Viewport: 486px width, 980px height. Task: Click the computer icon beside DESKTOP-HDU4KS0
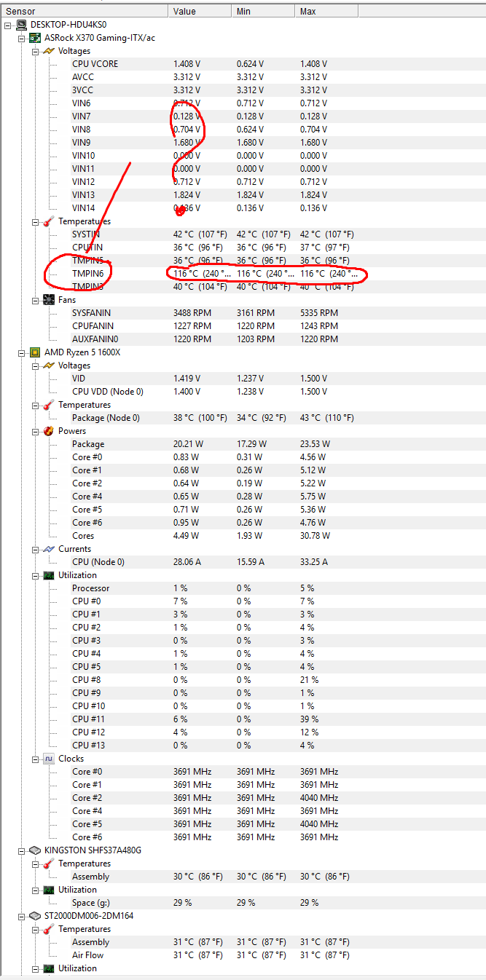click(x=22, y=25)
